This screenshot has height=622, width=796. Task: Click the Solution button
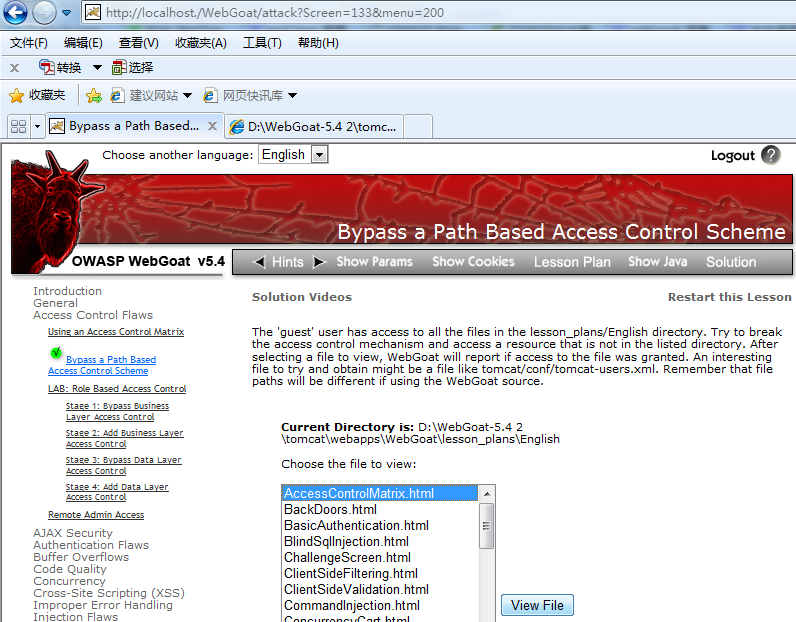tap(731, 262)
